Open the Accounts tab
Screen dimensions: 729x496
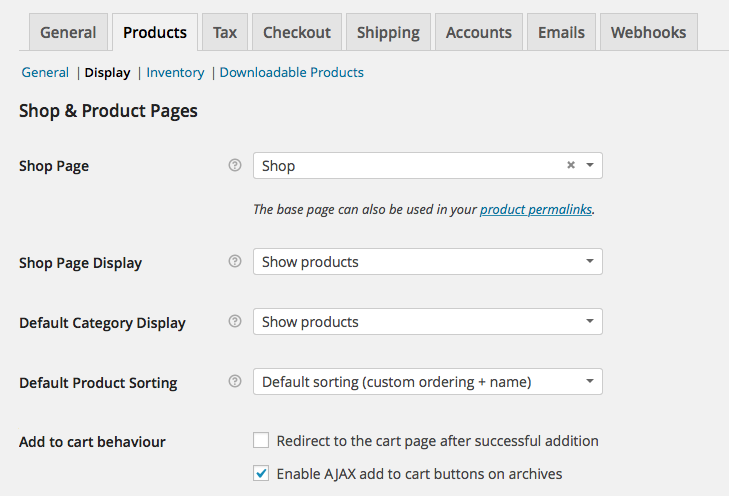point(478,32)
